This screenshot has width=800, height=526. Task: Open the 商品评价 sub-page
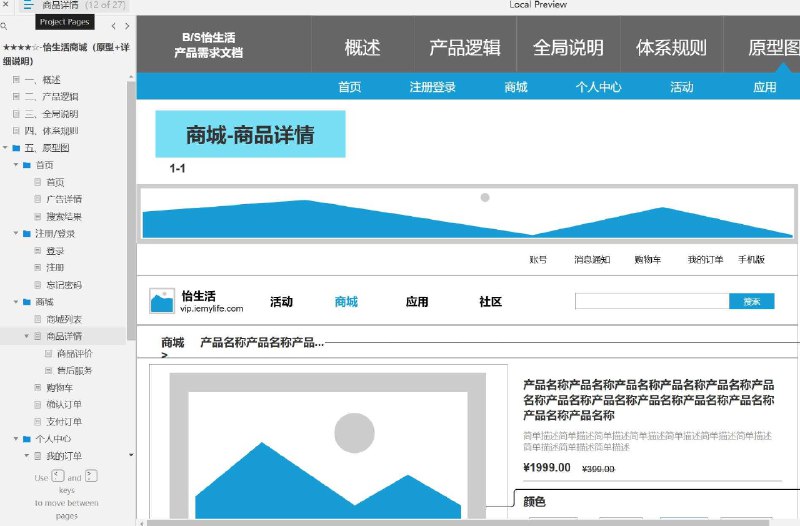(x=75, y=353)
